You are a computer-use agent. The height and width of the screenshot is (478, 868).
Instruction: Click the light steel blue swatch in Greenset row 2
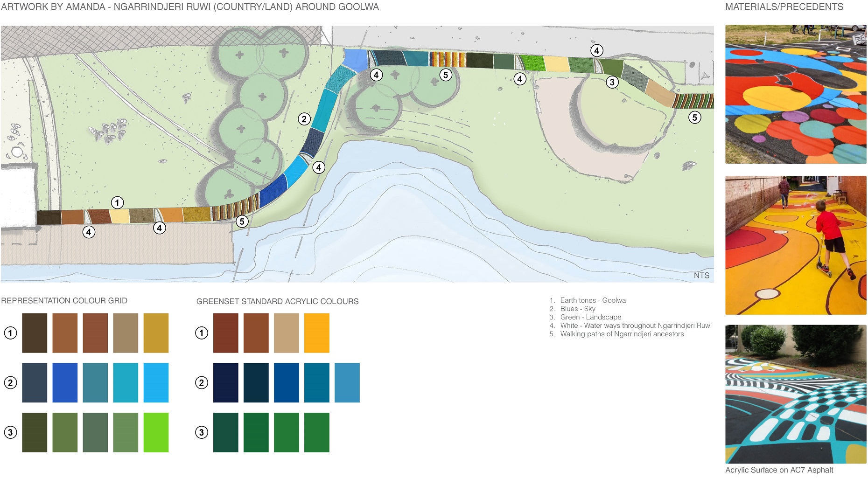click(x=347, y=383)
